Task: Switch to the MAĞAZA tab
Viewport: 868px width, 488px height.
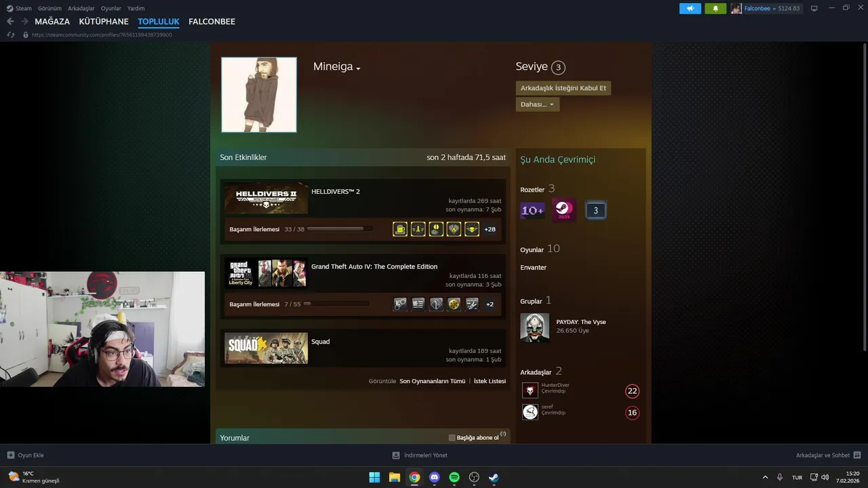Action: point(52,22)
